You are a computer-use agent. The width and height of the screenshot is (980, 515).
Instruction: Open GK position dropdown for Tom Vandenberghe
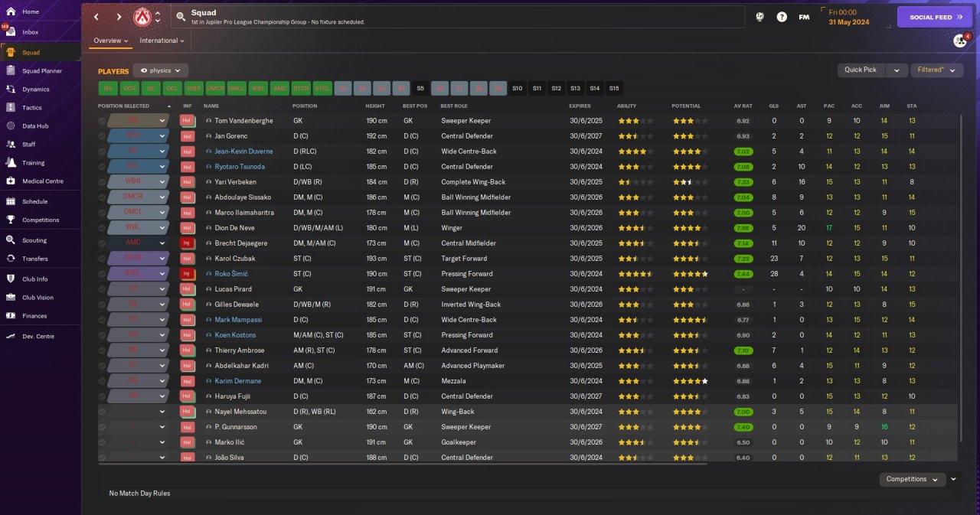[138, 120]
